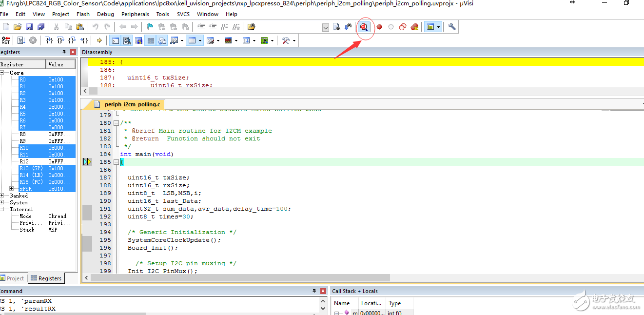644x315 pixels.
Task: Toggle the Command Window toolbar button
Action: click(115, 40)
